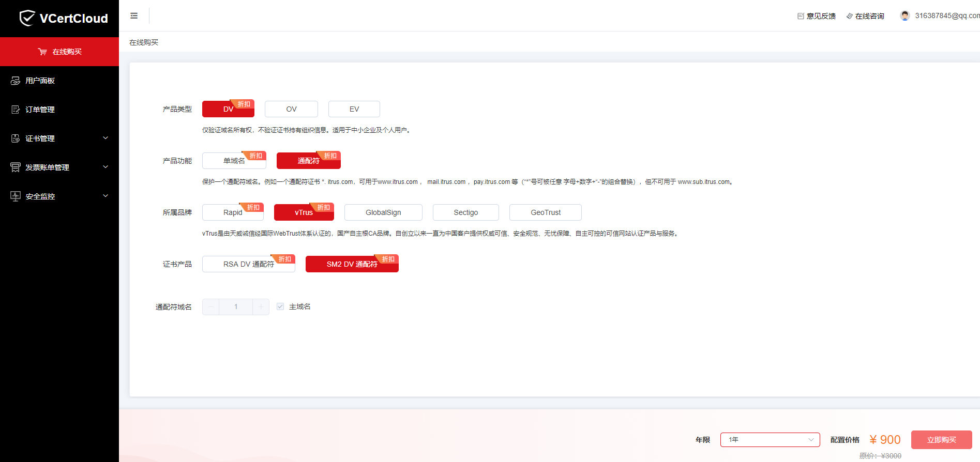This screenshot has height=462, width=980.
Task: Toggle the 主域名 checkbox
Action: tap(280, 306)
